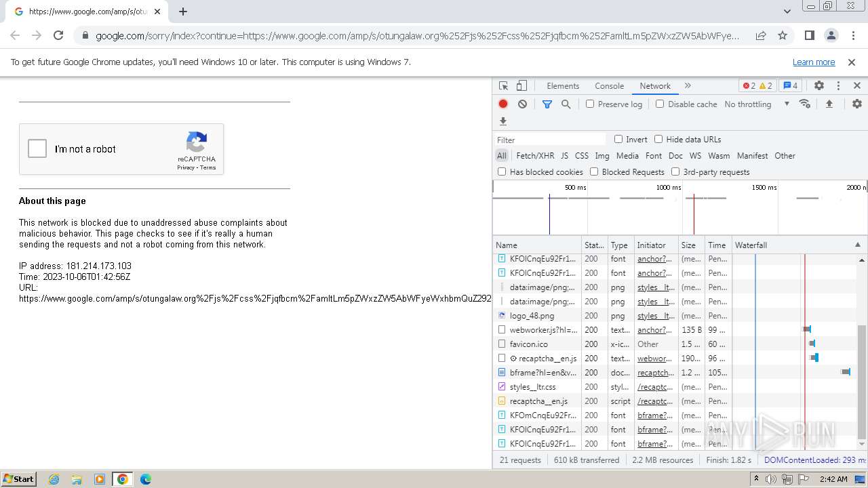Filter requests by Img

[x=602, y=155]
